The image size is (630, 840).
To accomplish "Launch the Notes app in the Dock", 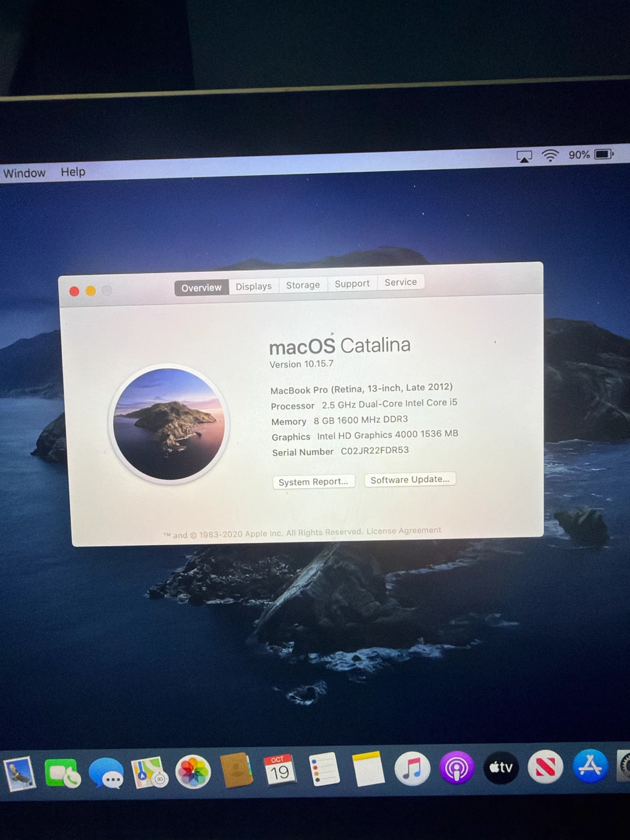I will click(x=369, y=768).
